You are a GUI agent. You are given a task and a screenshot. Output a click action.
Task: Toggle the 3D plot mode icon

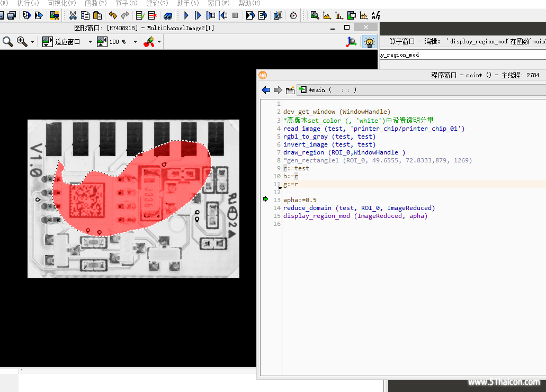tap(351, 42)
